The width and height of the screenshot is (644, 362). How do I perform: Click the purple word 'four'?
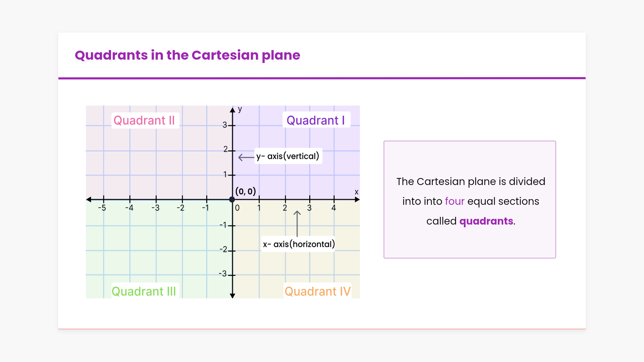point(454,201)
